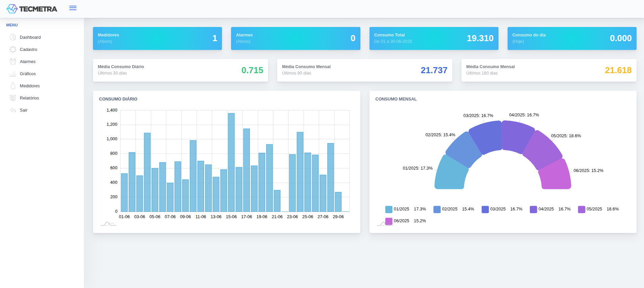Viewport: 644px width, 288px height.
Task: Click the 05/2025 gauge chart segment
Action: (543, 149)
